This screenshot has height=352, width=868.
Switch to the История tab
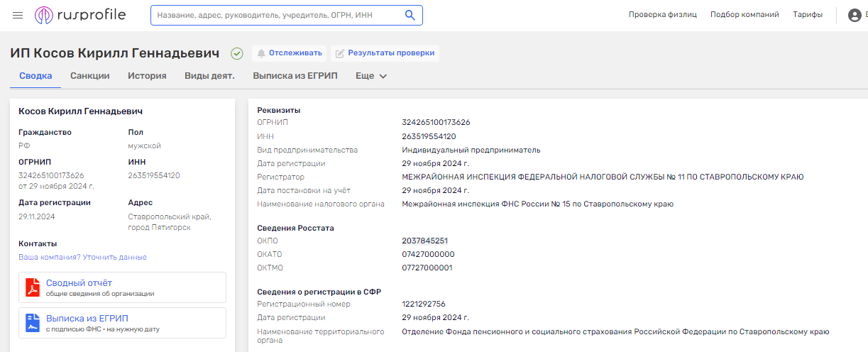[x=147, y=76]
